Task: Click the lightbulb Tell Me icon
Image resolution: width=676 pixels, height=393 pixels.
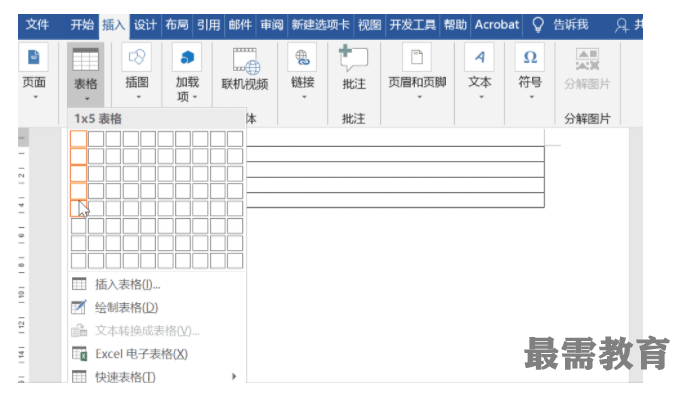Action: click(x=538, y=25)
